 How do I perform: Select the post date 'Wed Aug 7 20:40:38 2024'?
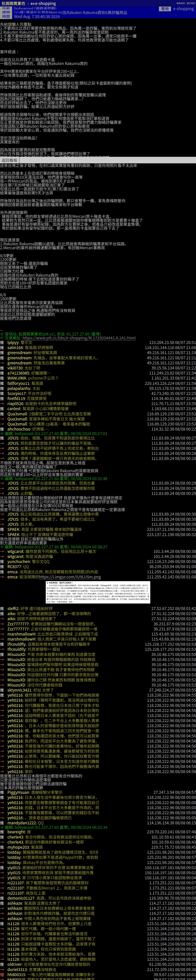(37, 17)
